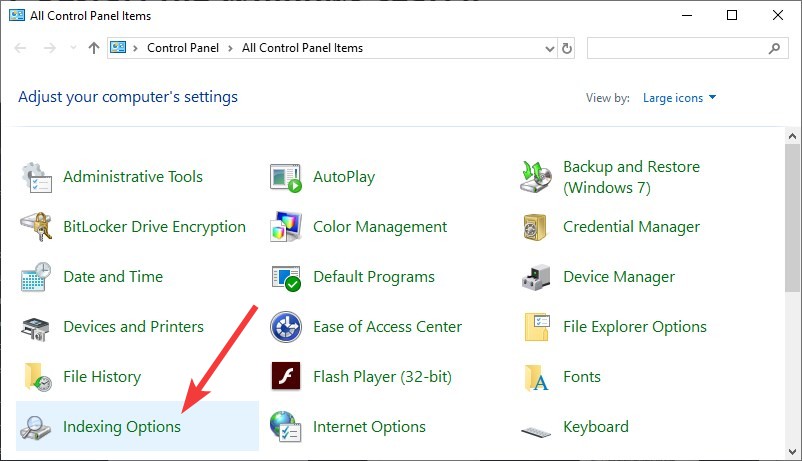Screen dimensions: 802x461
Task: Refresh the address bar view
Action: pos(567,48)
